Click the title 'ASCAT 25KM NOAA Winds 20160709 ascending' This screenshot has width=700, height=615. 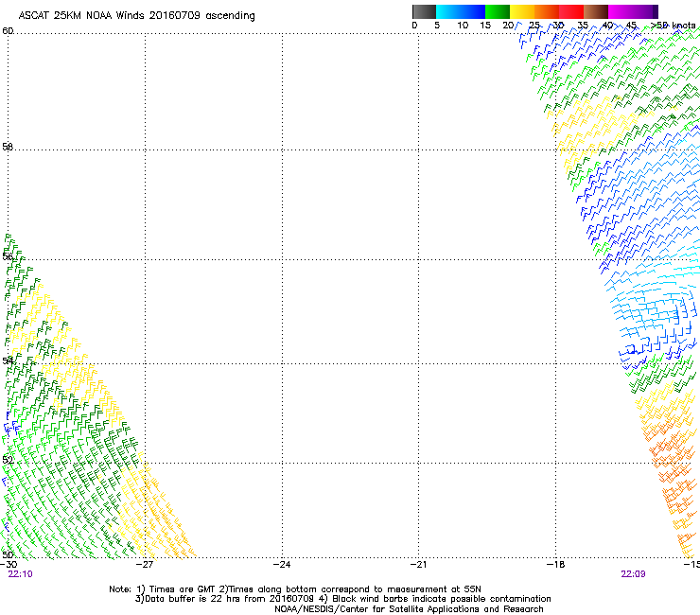136,16
